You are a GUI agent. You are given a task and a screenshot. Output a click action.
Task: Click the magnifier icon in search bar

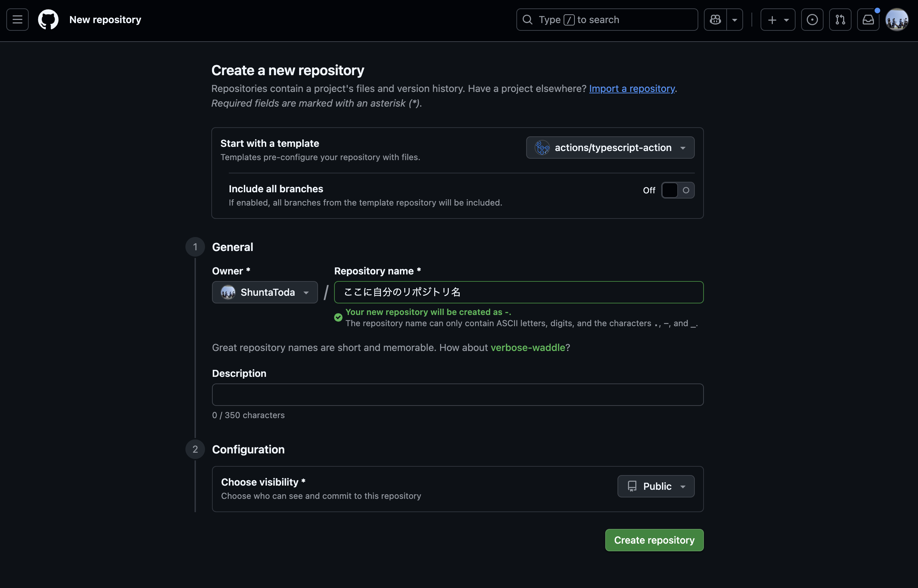pyautogui.click(x=528, y=20)
